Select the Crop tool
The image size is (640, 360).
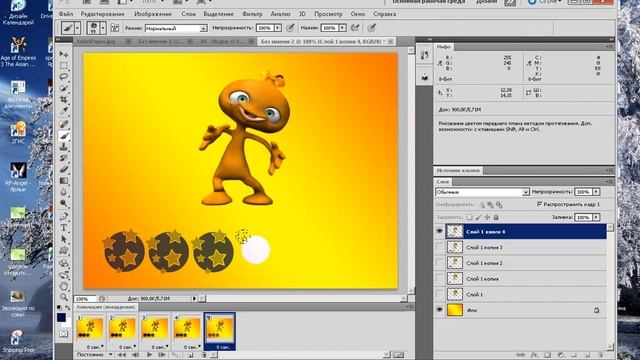[x=64, y=100]
